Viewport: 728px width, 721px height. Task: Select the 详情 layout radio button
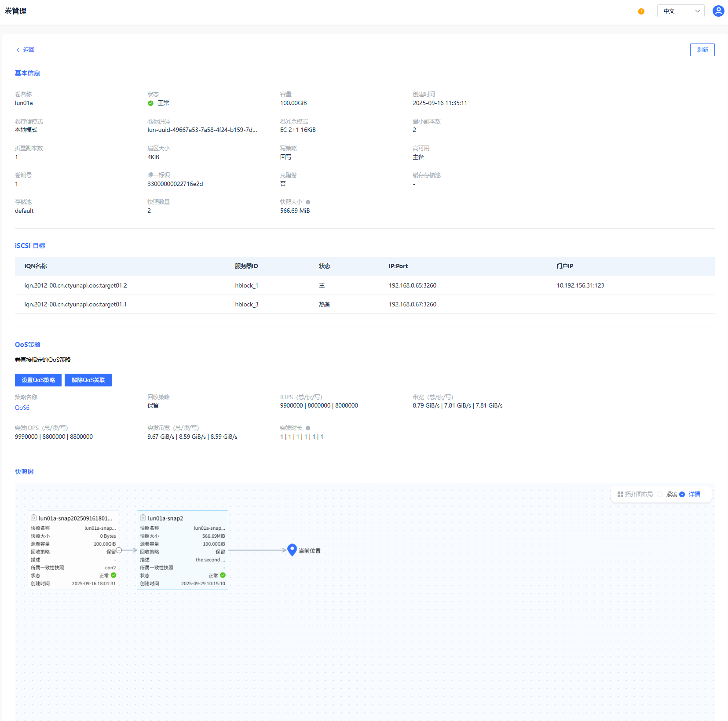682,495
